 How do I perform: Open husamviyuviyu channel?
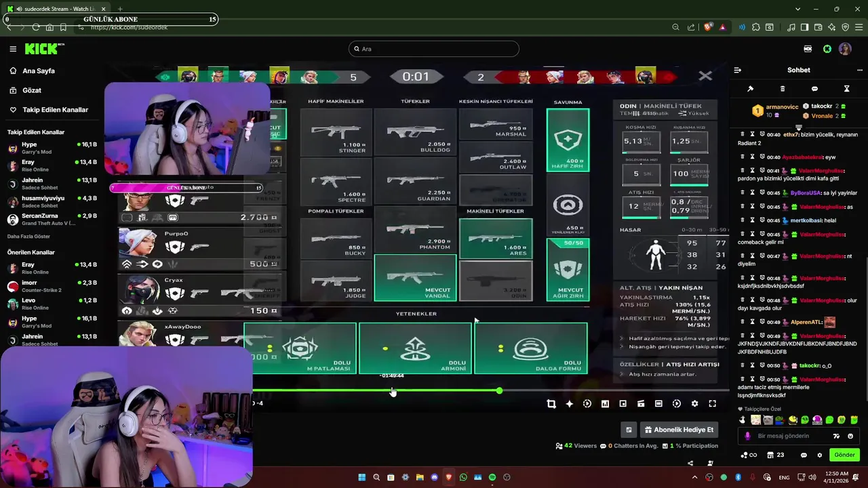pyautogui.click(x=52, y=201)
